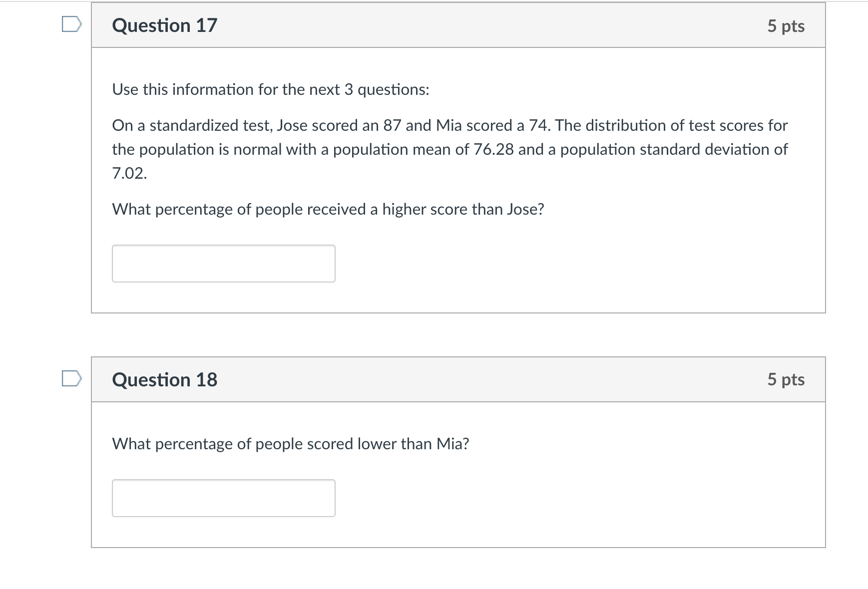
Task: Click the answer box for Question 17
Action: pyautogui.click(x=224, y=263)
